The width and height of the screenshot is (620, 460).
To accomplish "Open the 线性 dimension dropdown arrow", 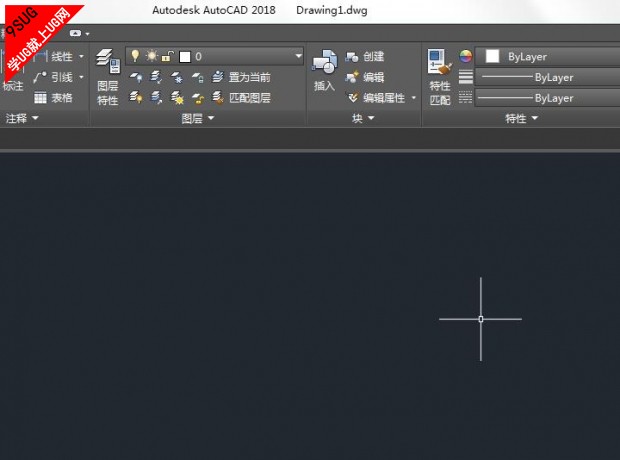I will [81, 57].
